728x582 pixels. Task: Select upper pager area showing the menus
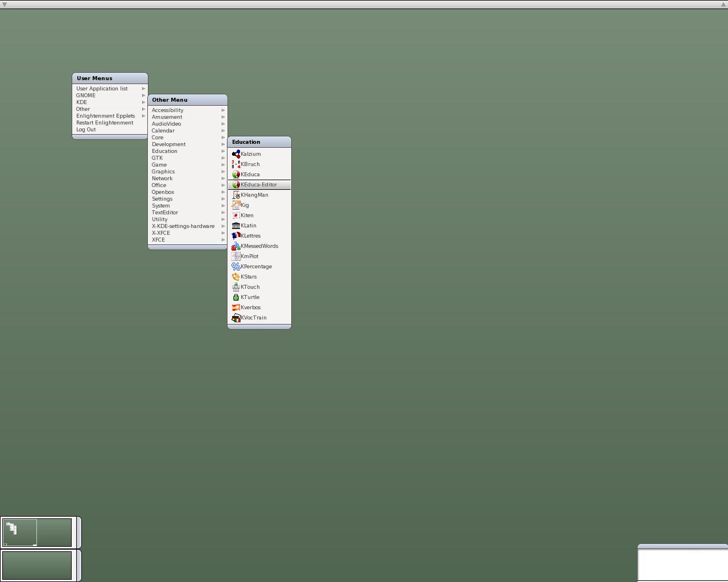[x=20, y=533]
